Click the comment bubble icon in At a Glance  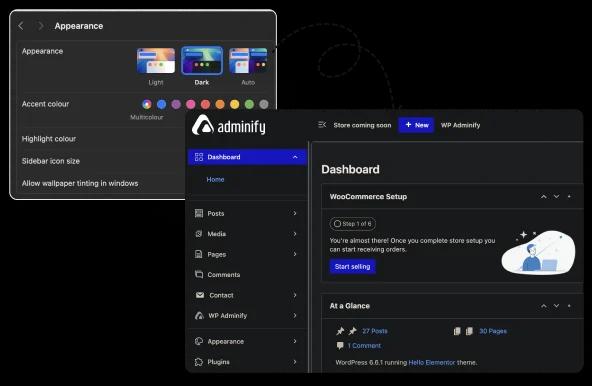tap(340, 346)
